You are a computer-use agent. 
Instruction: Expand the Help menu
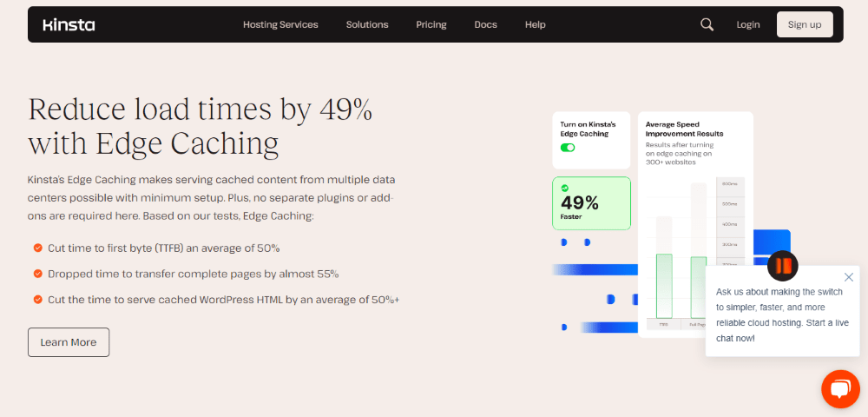(536, 24)
